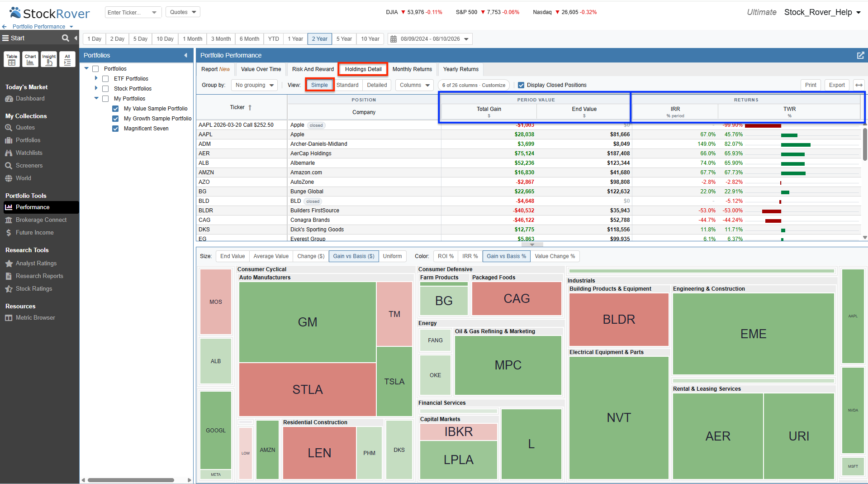Switch to the Monthly Returns tab
Viewport: 868px width, 484px height.
(x=412, y=69)
